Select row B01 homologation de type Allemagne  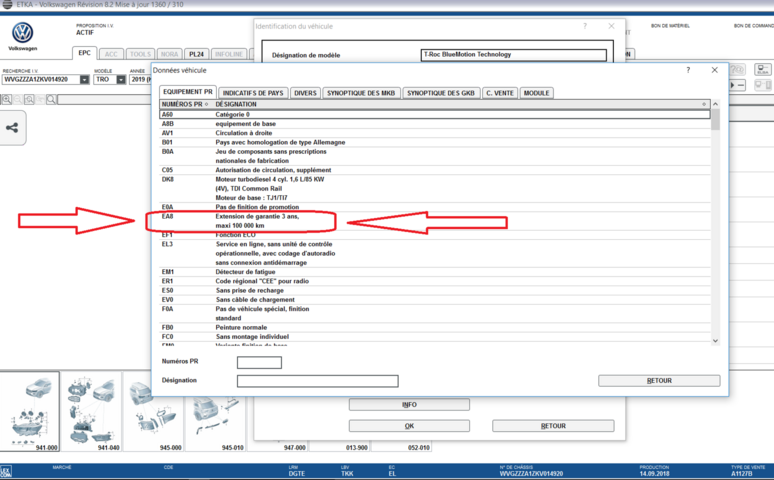pyautogui.click(x=435, y=142)
